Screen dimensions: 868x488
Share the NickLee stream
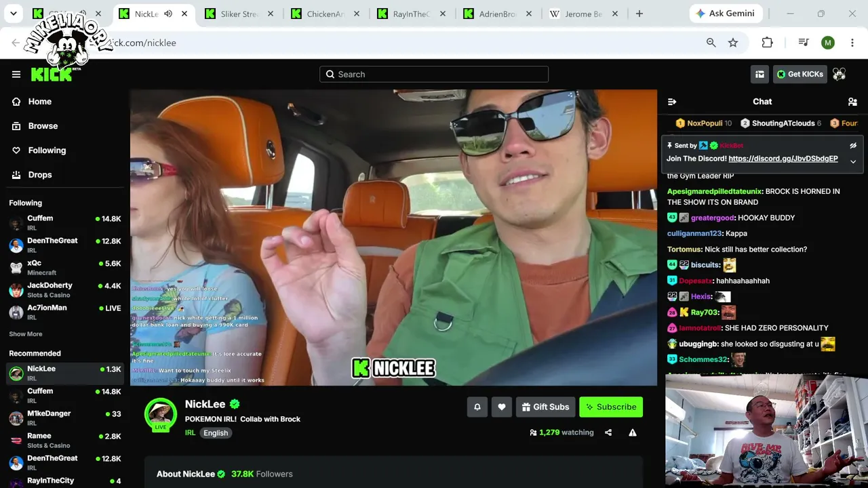pos(608,432)
